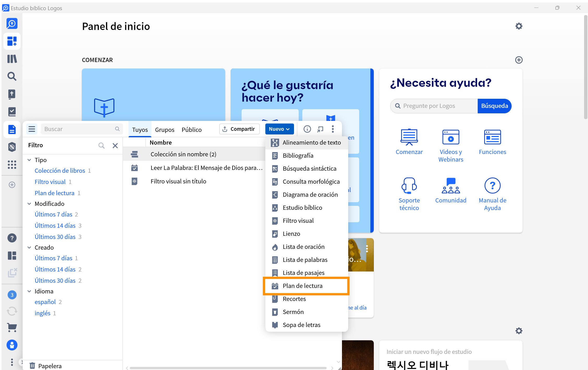Open the Documents icon in sidebar
588x370 pixels.
12,129
